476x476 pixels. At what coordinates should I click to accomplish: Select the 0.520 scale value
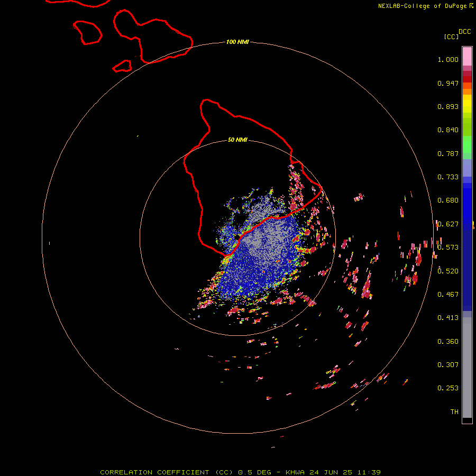point(448,271)
